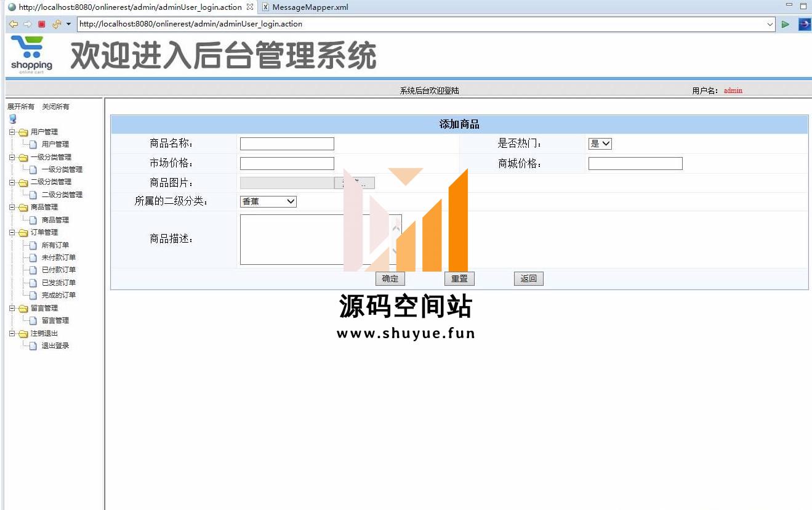Open the 是否热门 dropdown
The height and width of the screenshot is (510, 812).
click(x=600, y=144)
